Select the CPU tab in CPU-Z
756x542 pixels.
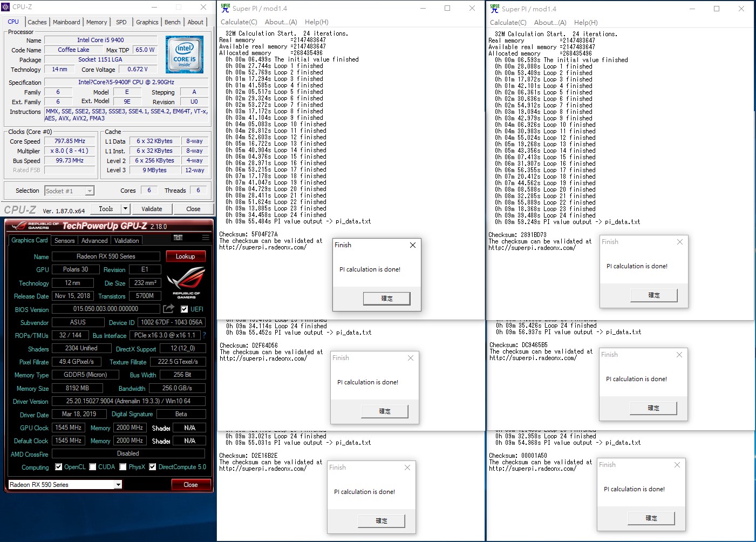(13, 22)
